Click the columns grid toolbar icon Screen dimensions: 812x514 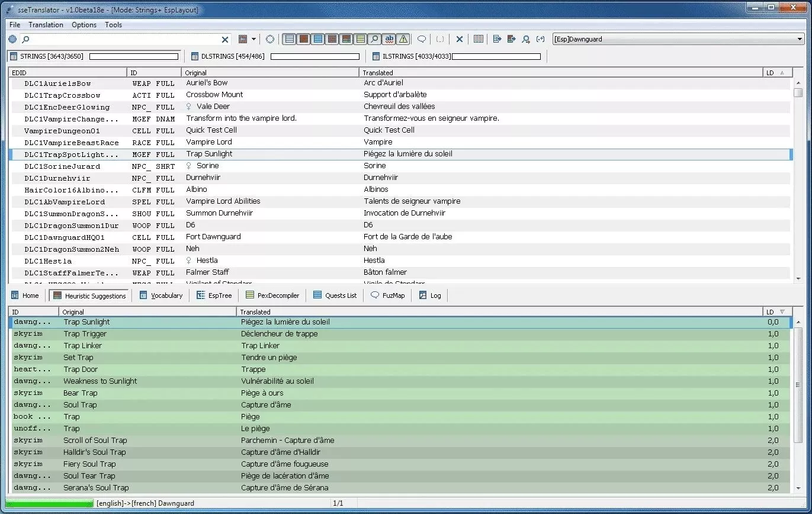pyautogui.click(x=479, y=40)
